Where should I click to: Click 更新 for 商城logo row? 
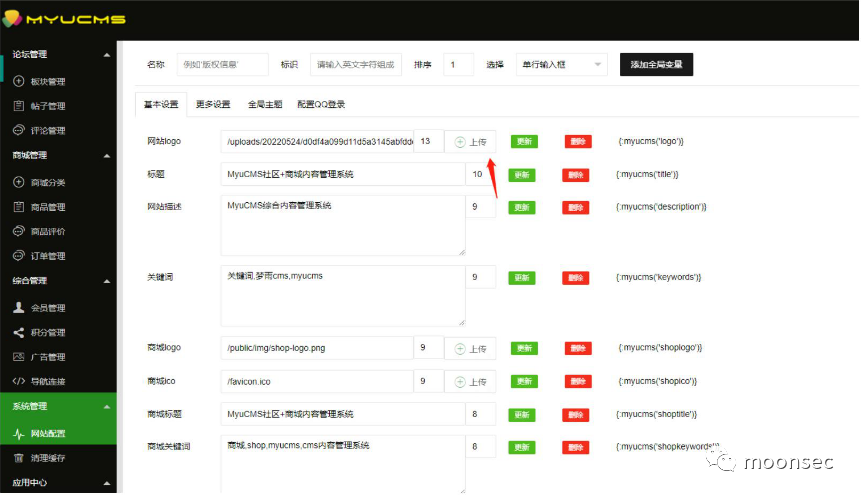[524, 348]
